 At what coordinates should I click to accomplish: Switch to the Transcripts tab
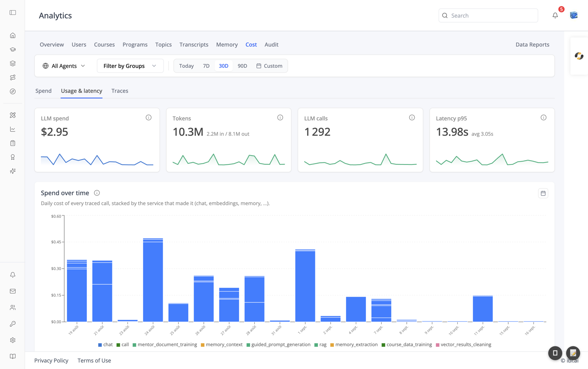coord(194,45)
